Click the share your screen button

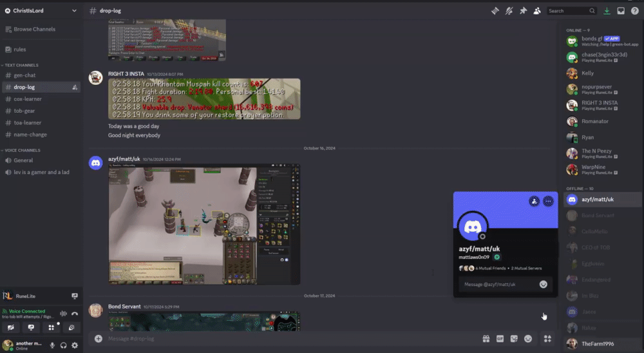point(31,327)
